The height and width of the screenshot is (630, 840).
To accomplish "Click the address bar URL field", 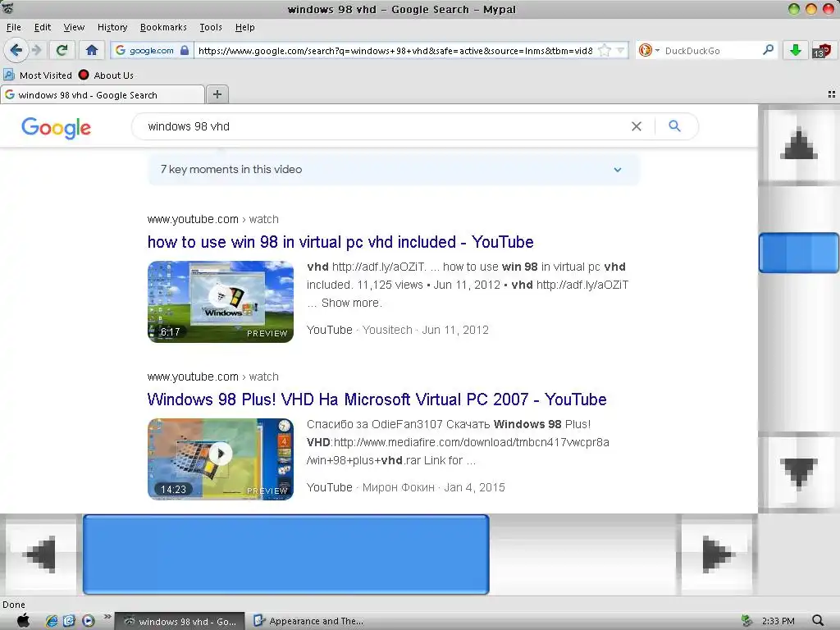I will click(x=395, y=50).
